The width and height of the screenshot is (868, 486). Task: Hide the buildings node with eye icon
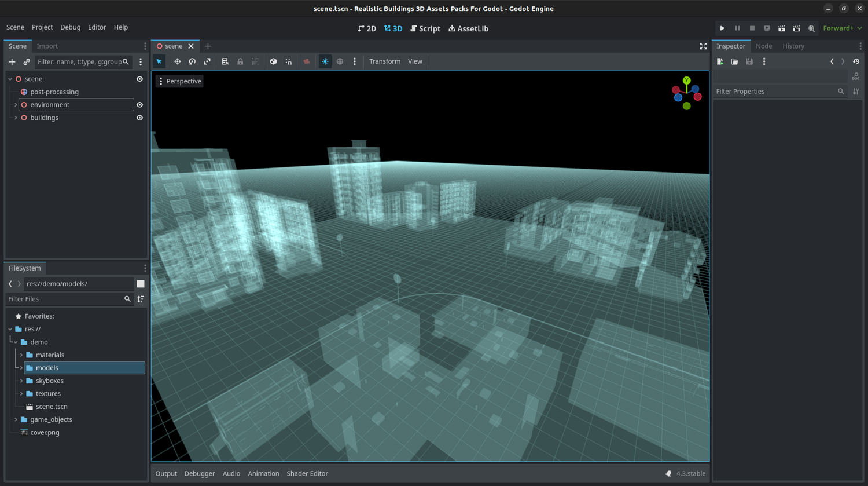pos(139,118)
